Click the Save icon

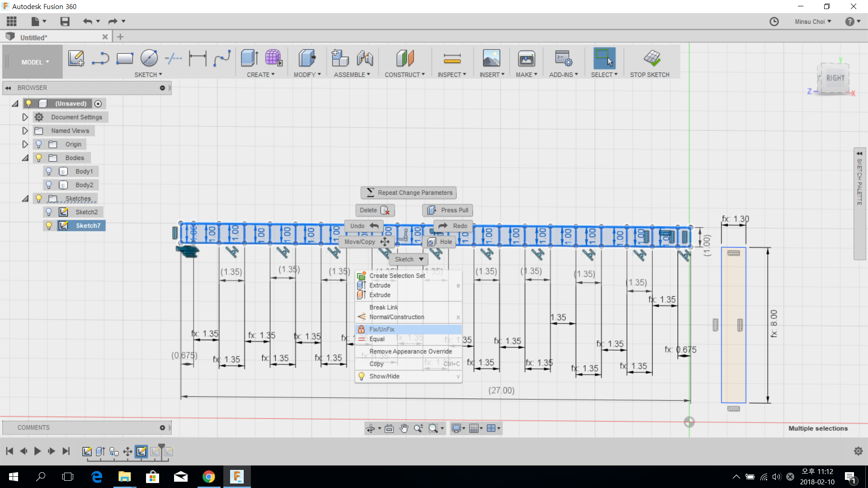click(x=65, y=21)
